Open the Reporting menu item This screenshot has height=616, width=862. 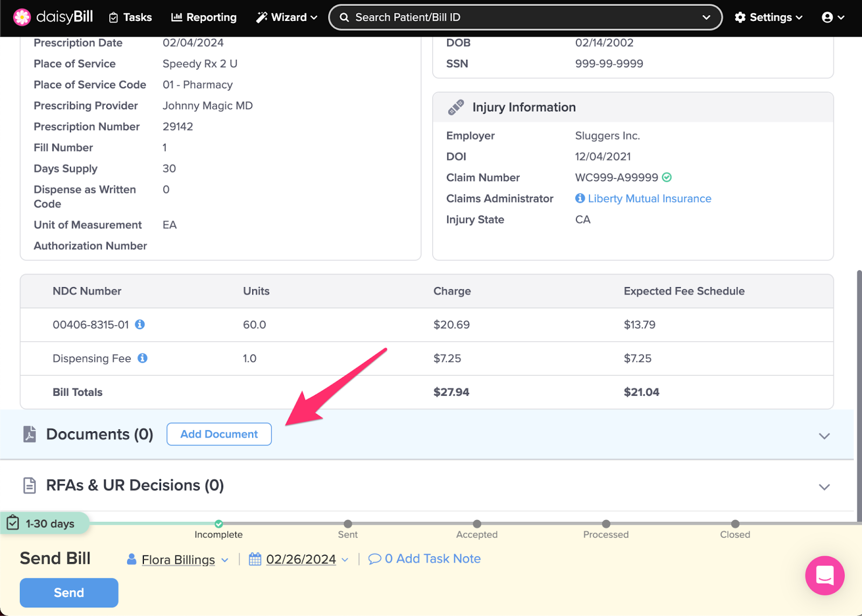(x=204, y=17)
